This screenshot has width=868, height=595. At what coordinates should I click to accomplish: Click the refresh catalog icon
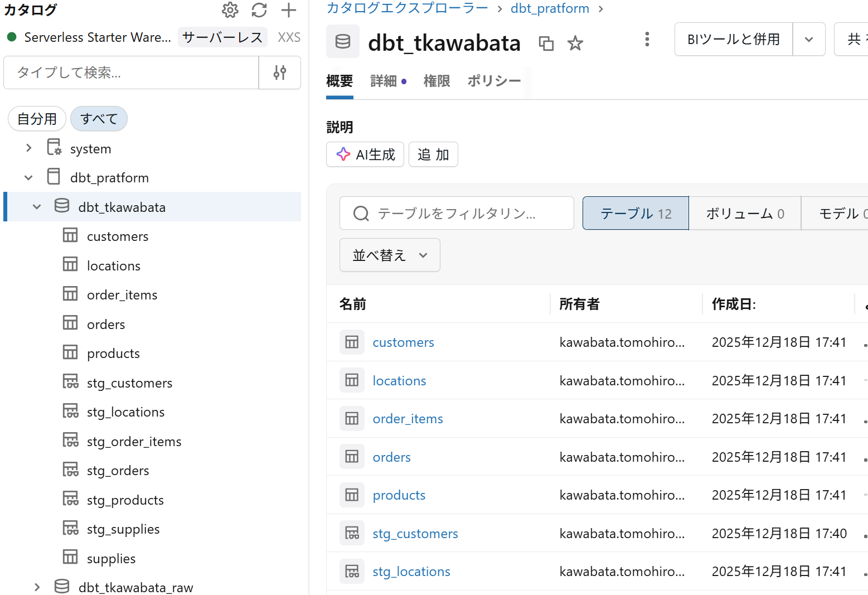click(x=259, y=10)
